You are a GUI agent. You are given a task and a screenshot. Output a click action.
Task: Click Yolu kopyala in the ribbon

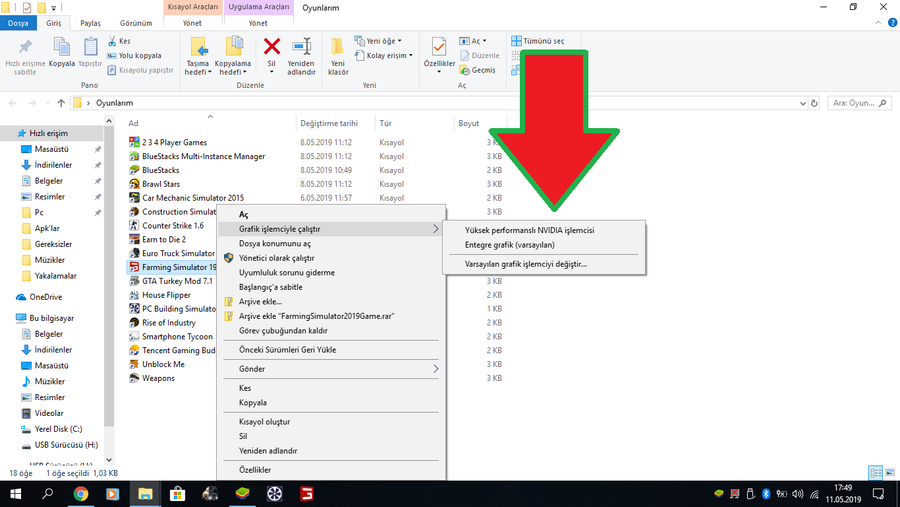[x=134, y=56]
